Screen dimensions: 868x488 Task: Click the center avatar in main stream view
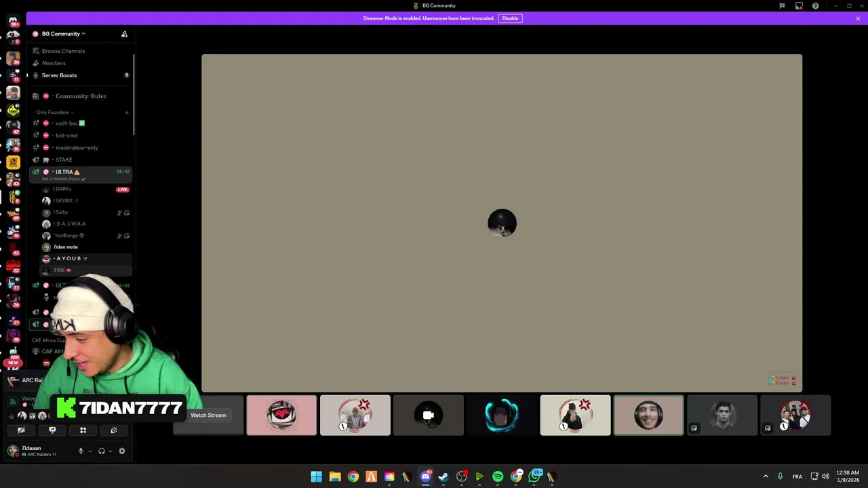(502, 223)
